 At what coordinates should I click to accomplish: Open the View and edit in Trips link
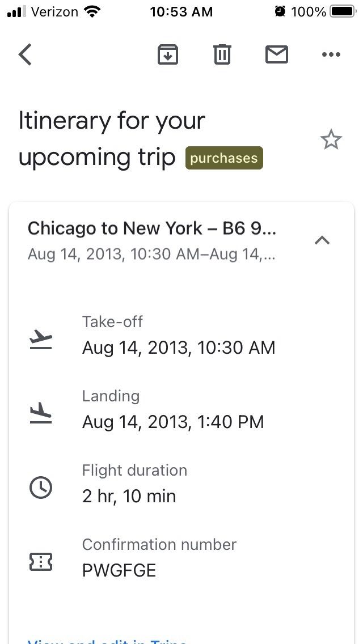(108, 641)
